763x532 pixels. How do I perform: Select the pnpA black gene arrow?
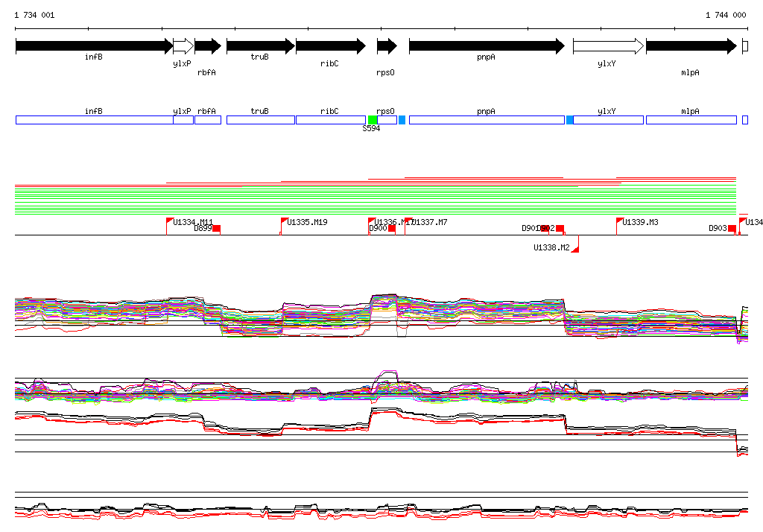click(x=487, y=46)
